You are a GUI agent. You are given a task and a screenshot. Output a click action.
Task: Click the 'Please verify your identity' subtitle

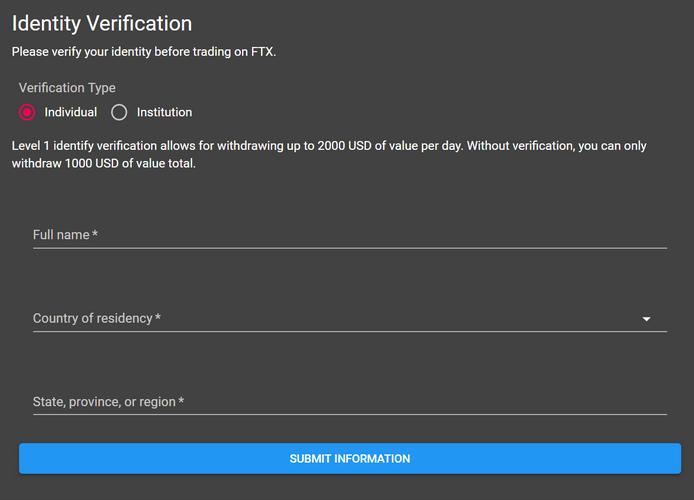[x=144, y=52]
